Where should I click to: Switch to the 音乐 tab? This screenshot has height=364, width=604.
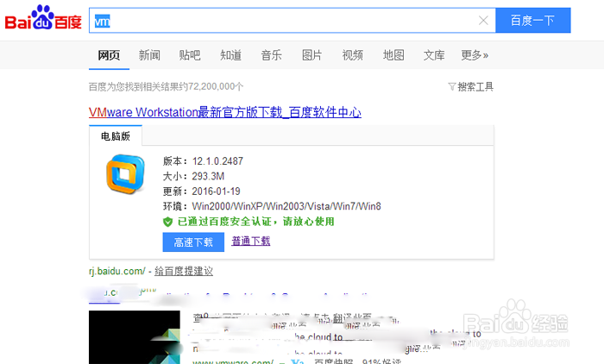[x=271, y=55]
